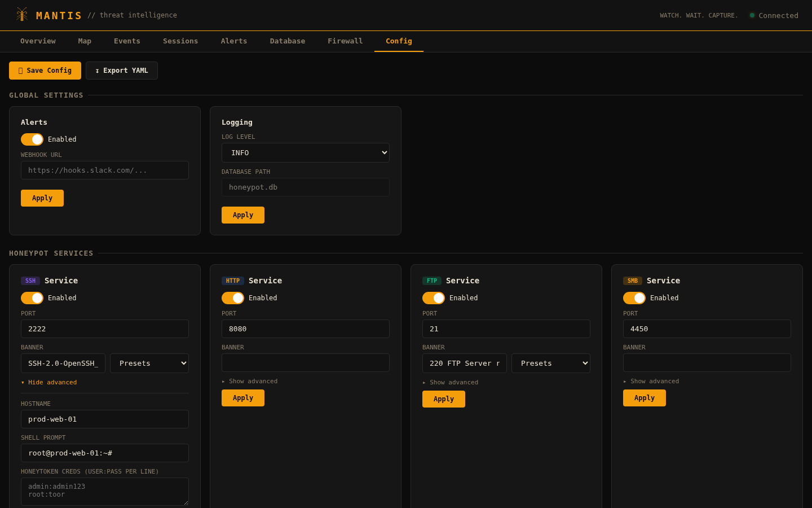Open the Log Level dropdown
The height and width of the screenshot is (508, 812).
coord(306,153)
